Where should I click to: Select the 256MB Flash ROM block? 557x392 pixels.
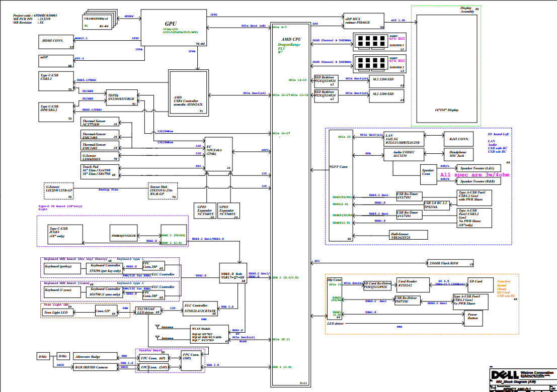451,263
